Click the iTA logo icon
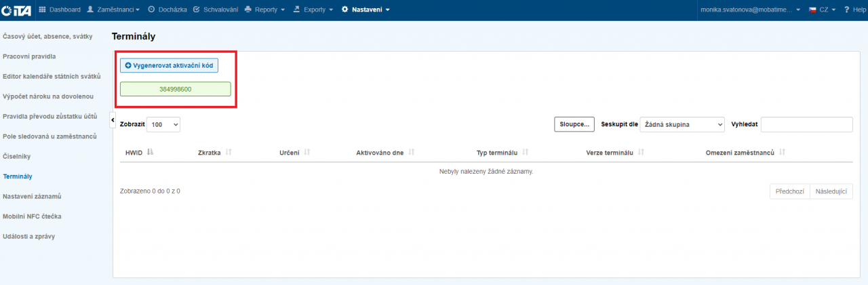 [x=16, y=9]
